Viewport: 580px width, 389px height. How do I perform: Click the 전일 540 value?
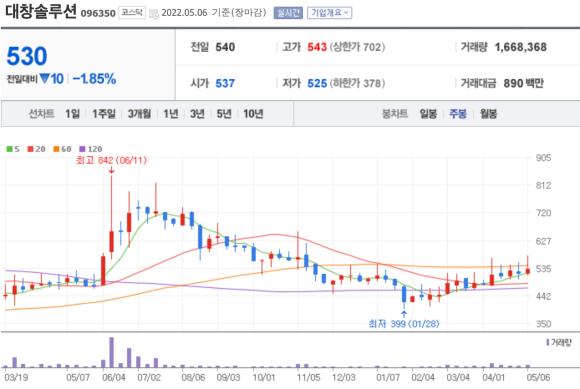tap(225, 47)
